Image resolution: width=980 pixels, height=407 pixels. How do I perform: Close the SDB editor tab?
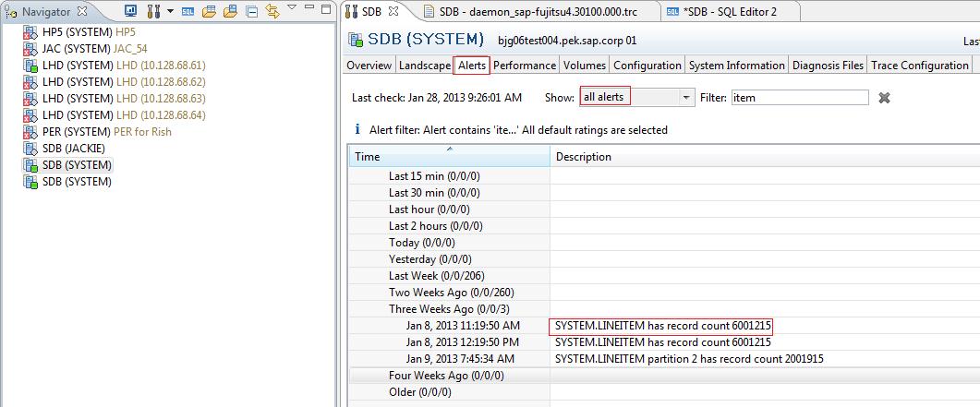point(393,11)
